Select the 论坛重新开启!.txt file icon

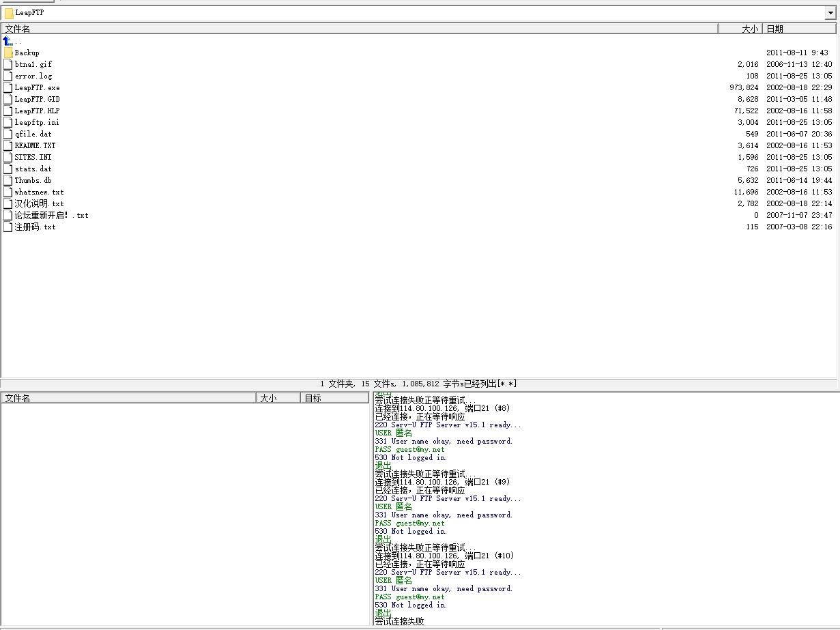click(8, 215)
